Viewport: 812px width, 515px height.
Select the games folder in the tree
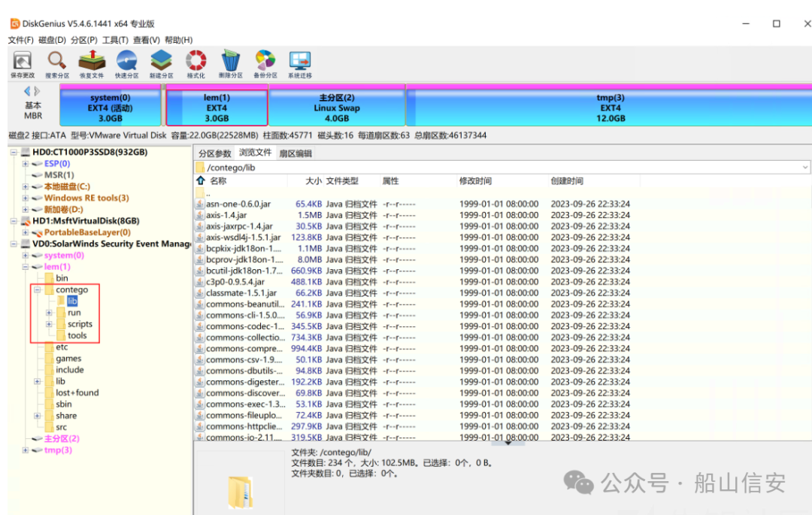(68, 358)
